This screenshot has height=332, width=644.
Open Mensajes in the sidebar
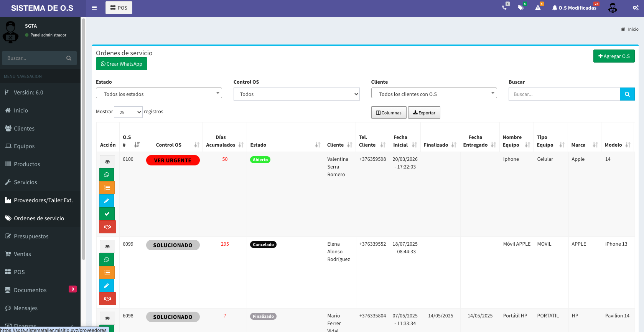(x=40, y=308)
